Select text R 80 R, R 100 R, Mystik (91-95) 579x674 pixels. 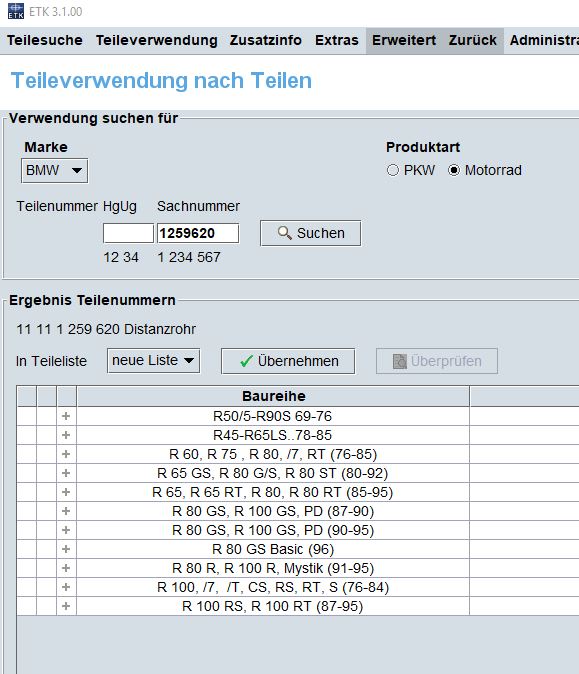[273, 568]
